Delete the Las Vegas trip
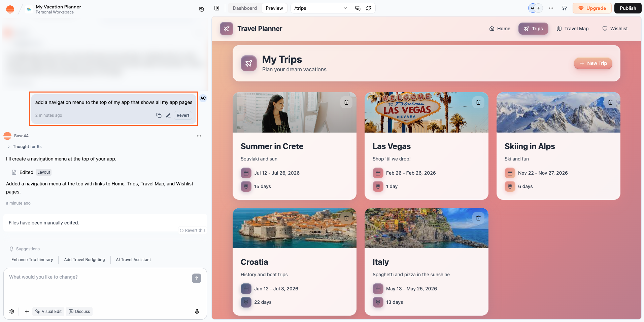 coord(478,102)
